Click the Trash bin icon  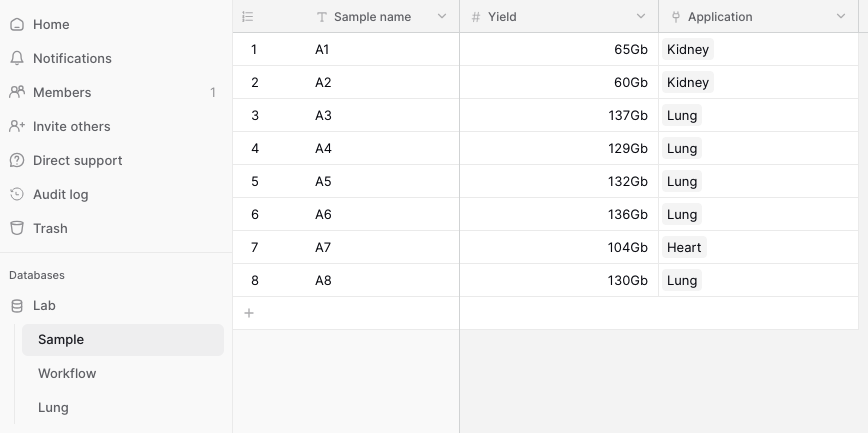(x=17, y=228)
